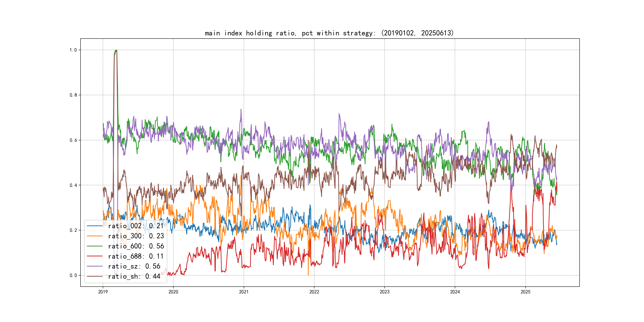
Task: Click the 0.6 y-axis tick label
Action: click(73, 140)
